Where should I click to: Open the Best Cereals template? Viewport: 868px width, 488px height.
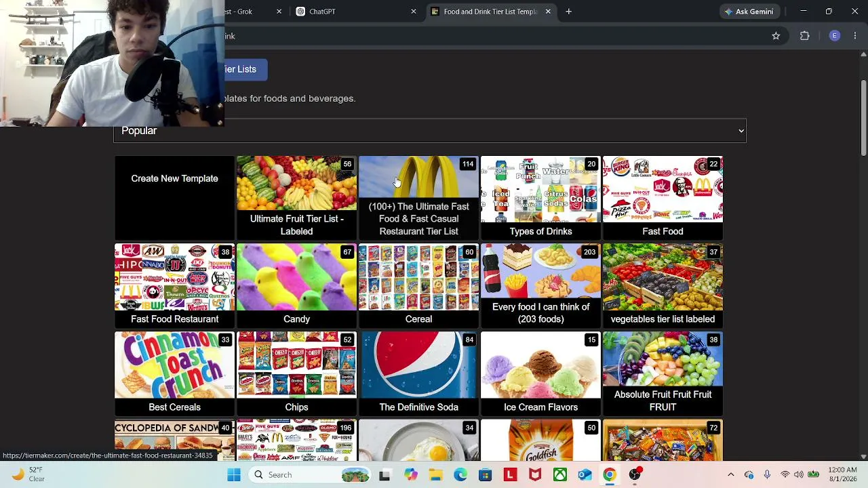tap(174, 373)
